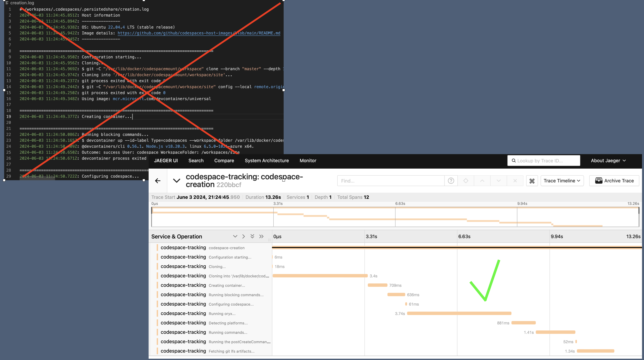644x360 pixels.
Task: Click the back arrow next to trace title
Action: pyautogui.click(x=158, y=180)
